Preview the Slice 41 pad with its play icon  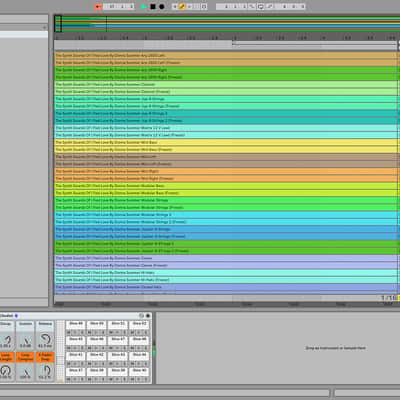[x=75, y=364]
